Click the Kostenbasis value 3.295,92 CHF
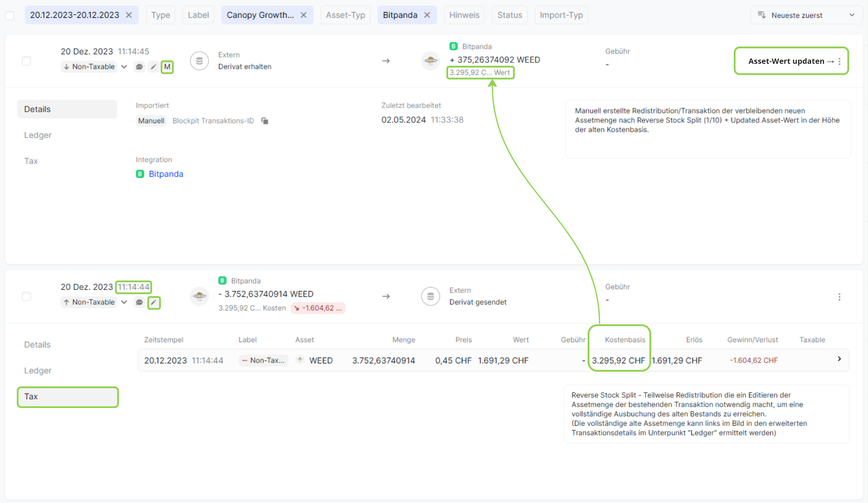The height and width of the screenshot is (503, 868). 618,361
